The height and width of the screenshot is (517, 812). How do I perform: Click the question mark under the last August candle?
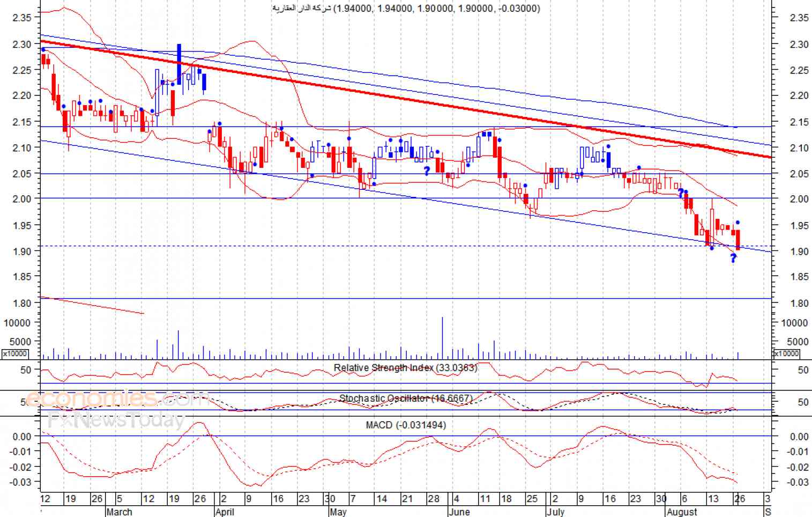point(733,258)
